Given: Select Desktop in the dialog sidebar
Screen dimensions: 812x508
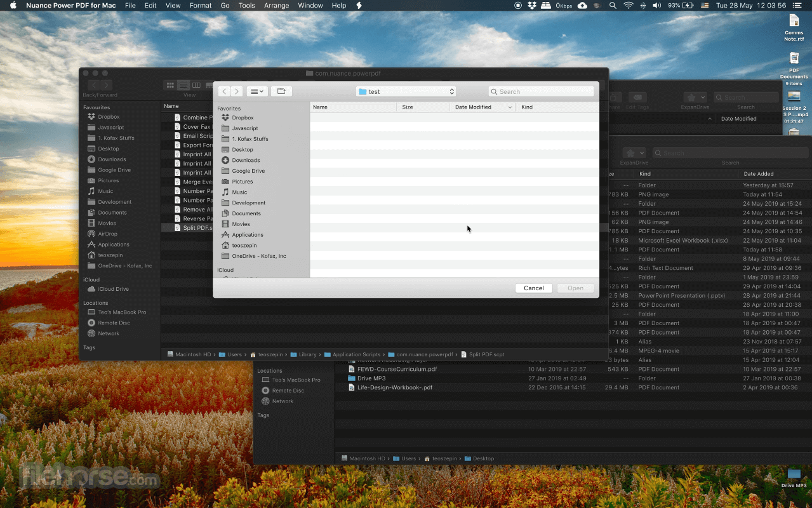Looking at the screenshot, I should 243,150.
